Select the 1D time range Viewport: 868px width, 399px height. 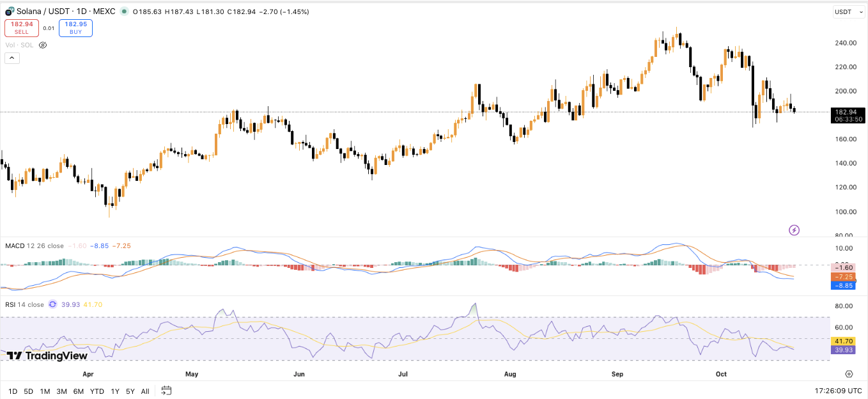coord(13,391)
